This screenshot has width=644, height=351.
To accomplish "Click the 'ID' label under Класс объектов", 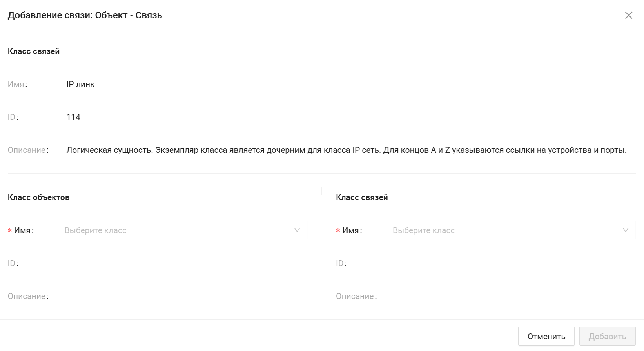I will click(12, 263).
